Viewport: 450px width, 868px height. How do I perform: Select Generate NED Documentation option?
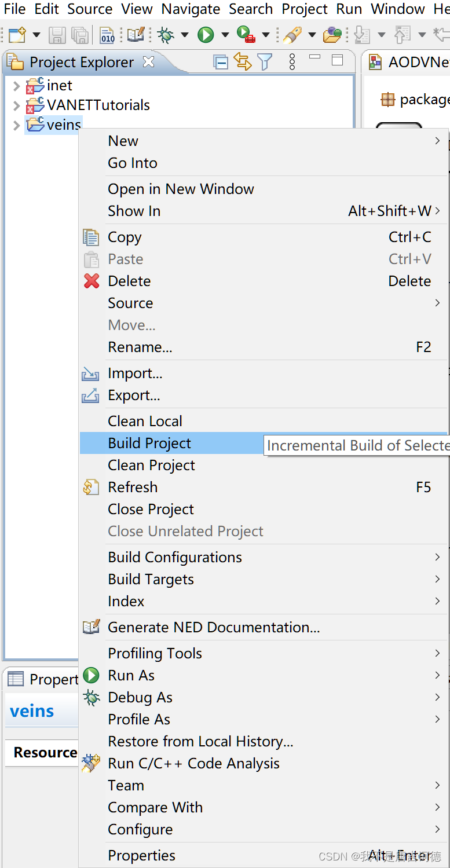(x=214, y=627)
